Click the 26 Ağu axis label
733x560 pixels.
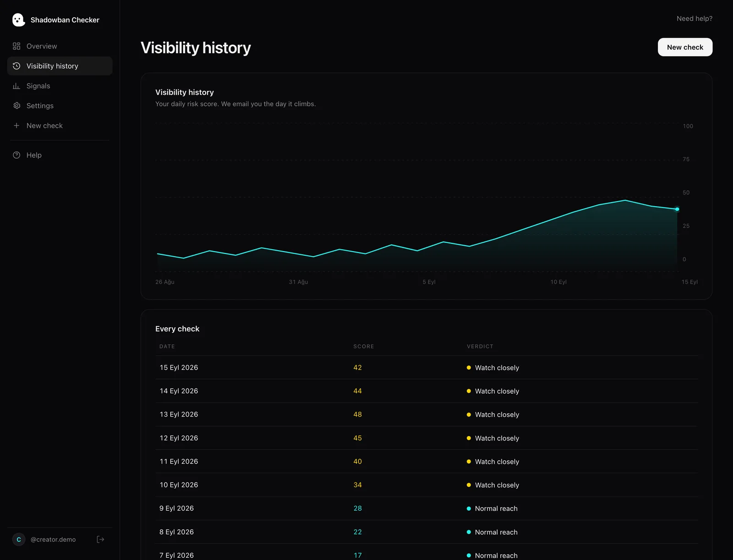point(165,282)
